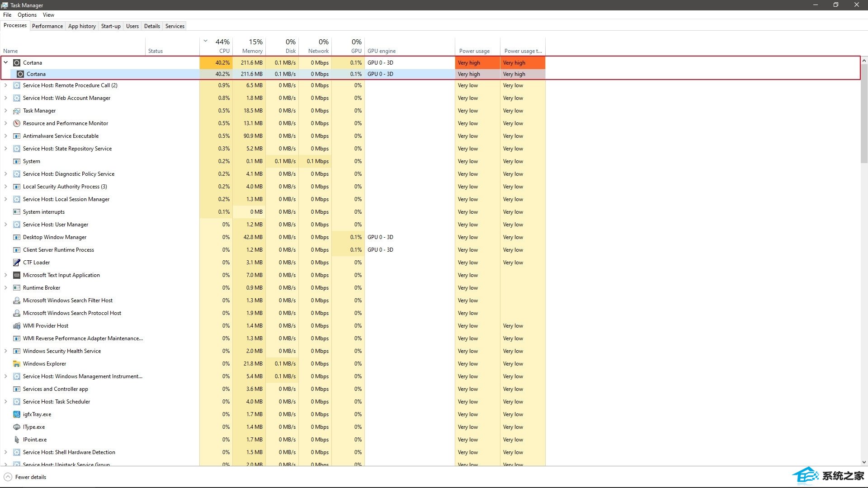Click the Windows Security Health Service icon
Viewport: 868px width, 488px height.
point(17,351)
